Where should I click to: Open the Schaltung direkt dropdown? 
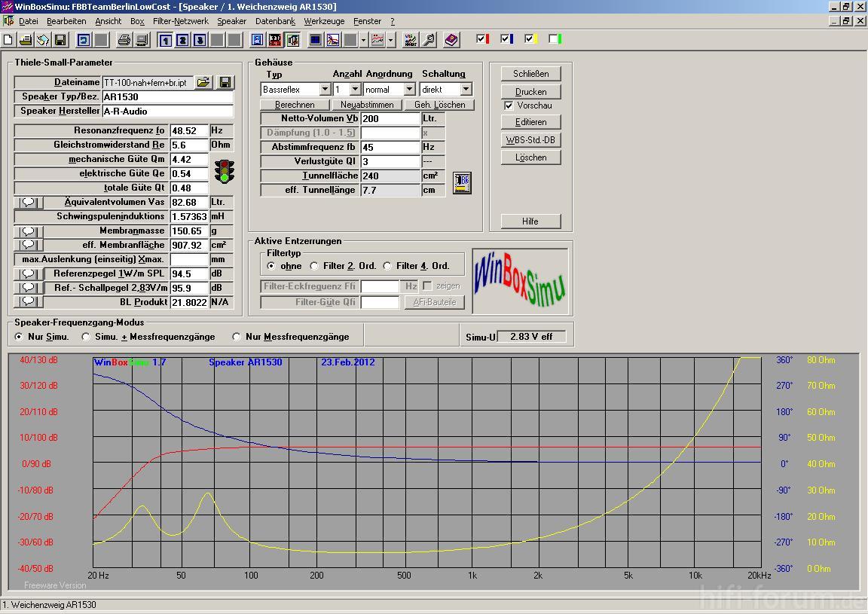466,89
